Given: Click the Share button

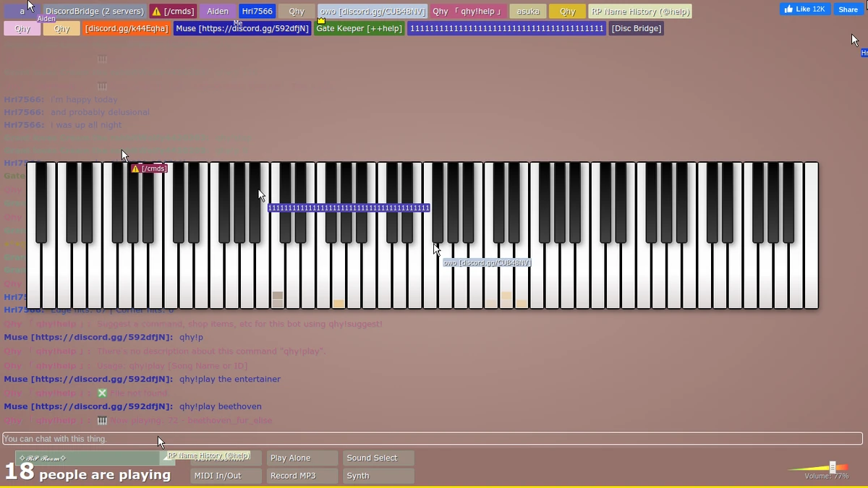Looking at the screenshot, I should pyautogui.click(x=847, y=9).
